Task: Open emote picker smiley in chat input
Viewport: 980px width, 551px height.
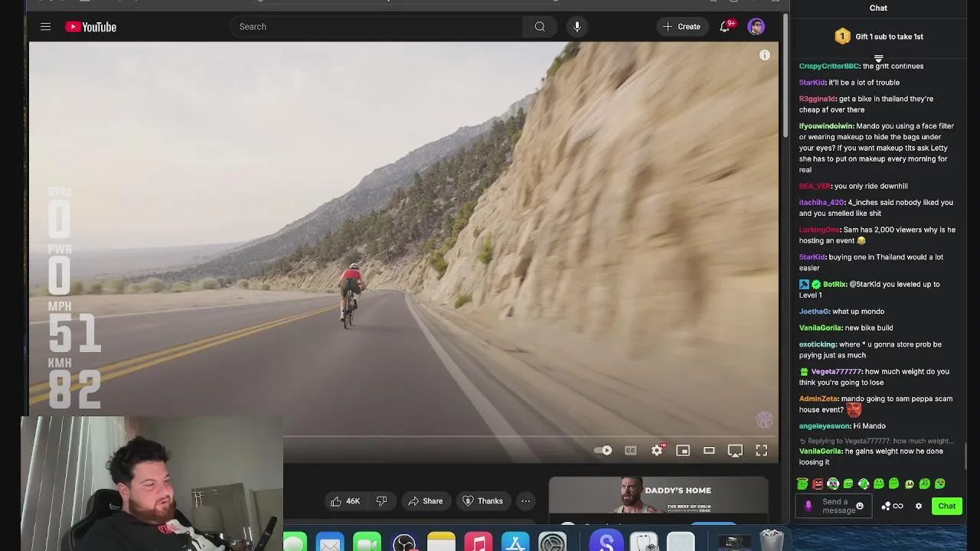Action: click(860, 506)
